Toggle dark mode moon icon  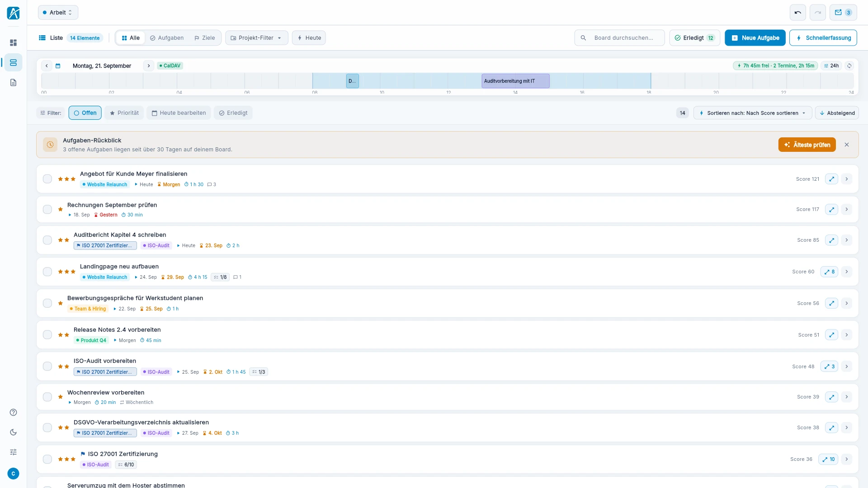tap(13, 432)
